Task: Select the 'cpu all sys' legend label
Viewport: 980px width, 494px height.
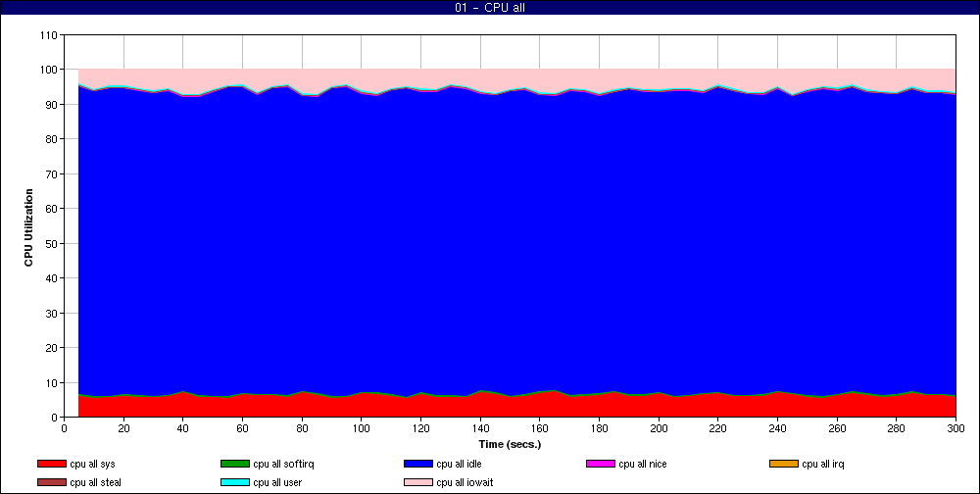Action: point(92,464)
